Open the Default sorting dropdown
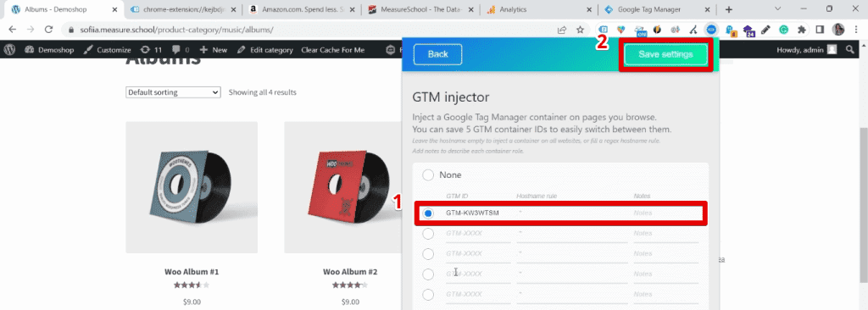This screenshot has height=310, width=868. [173, 92]
